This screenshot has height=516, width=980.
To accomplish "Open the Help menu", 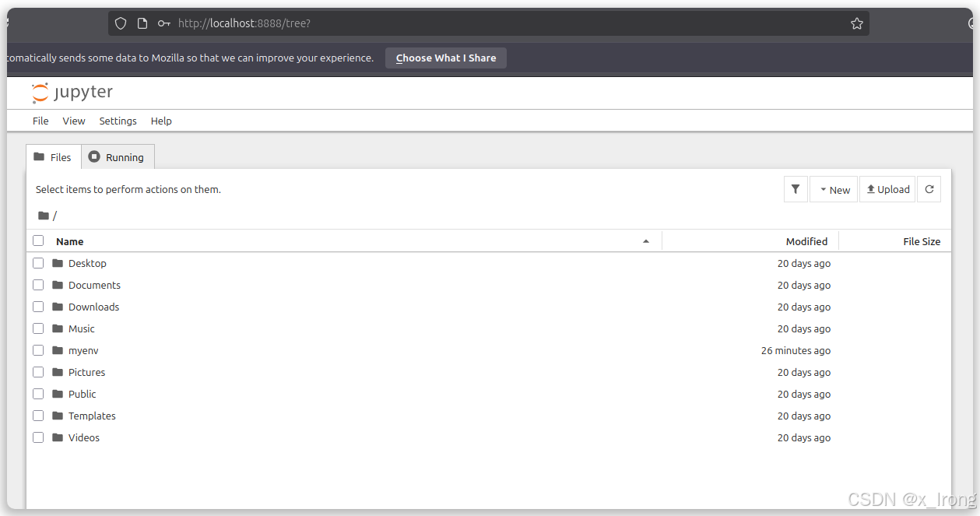I will point(161,121).
